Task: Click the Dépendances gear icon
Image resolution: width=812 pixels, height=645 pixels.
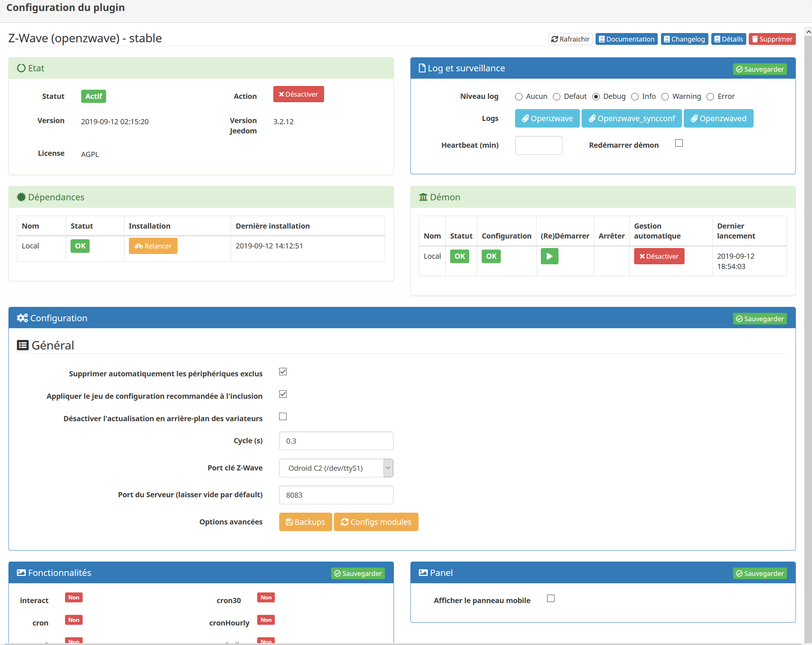Action: click(x=21, y=197)
